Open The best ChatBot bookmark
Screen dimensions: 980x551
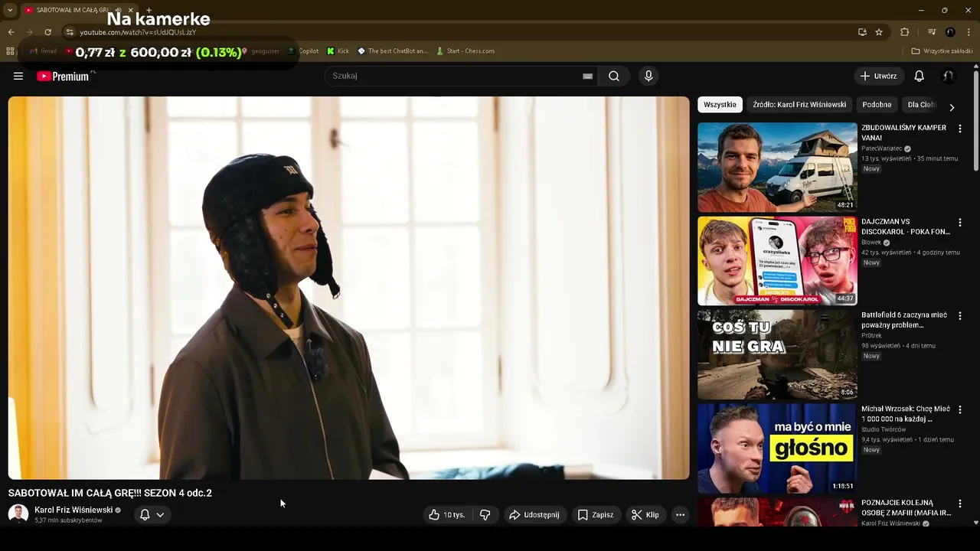pyautogui.click(x=392, y=51)
